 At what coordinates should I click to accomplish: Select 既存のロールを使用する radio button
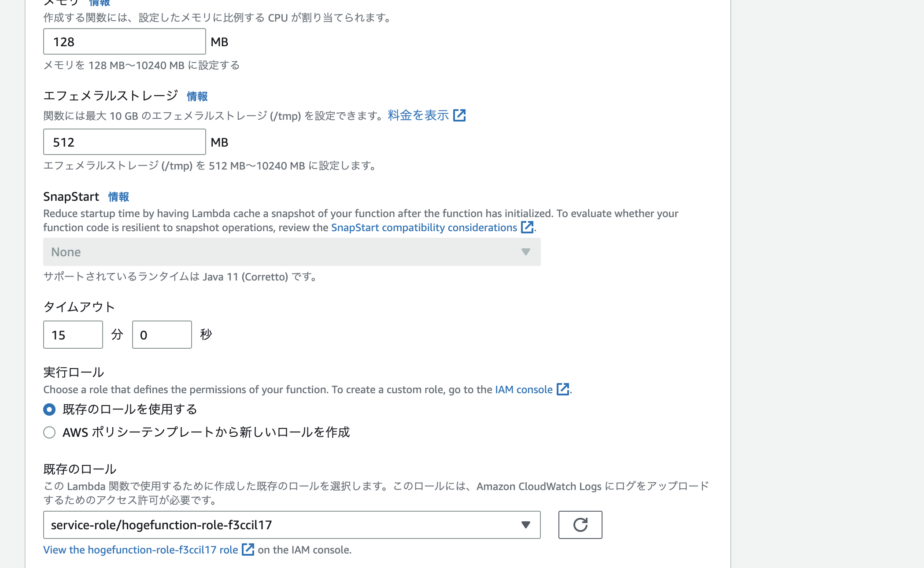[49, 409]
